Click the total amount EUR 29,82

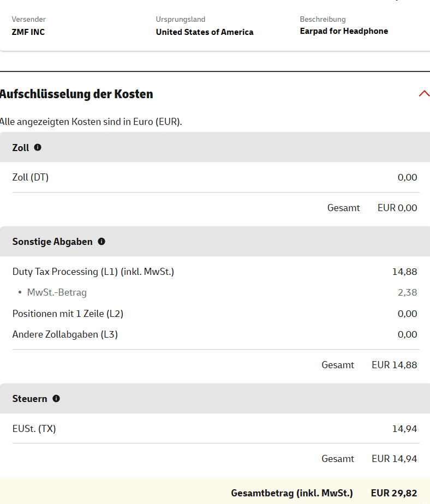(x=394, y=493)
